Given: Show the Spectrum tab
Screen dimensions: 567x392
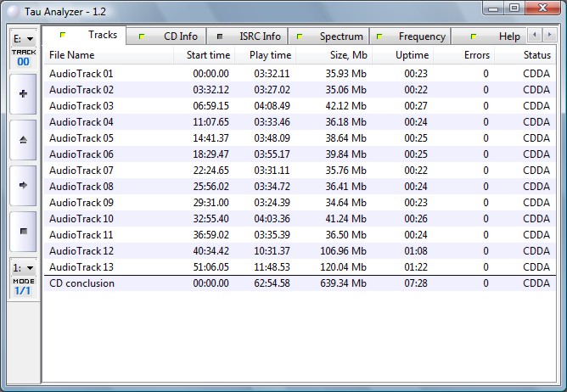Looking at the screenshot, I should 333,36.
